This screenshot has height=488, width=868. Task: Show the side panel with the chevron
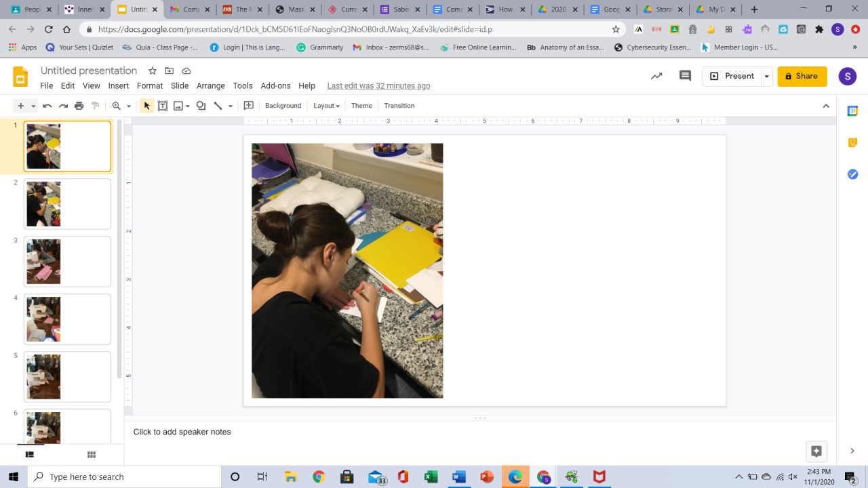click(x=852, y=451)
